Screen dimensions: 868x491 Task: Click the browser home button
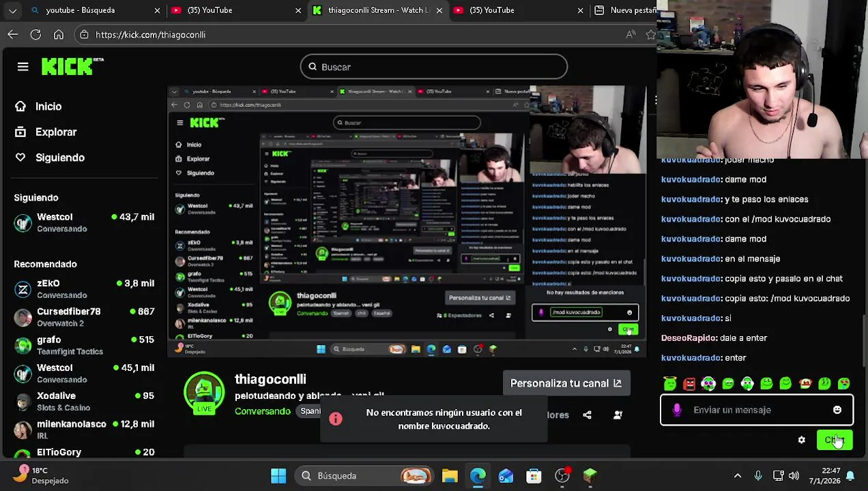coord(59,34)
